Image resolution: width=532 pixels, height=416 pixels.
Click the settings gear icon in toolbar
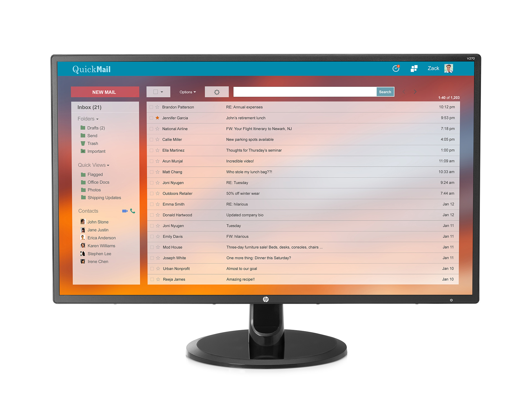click(216, 91)
